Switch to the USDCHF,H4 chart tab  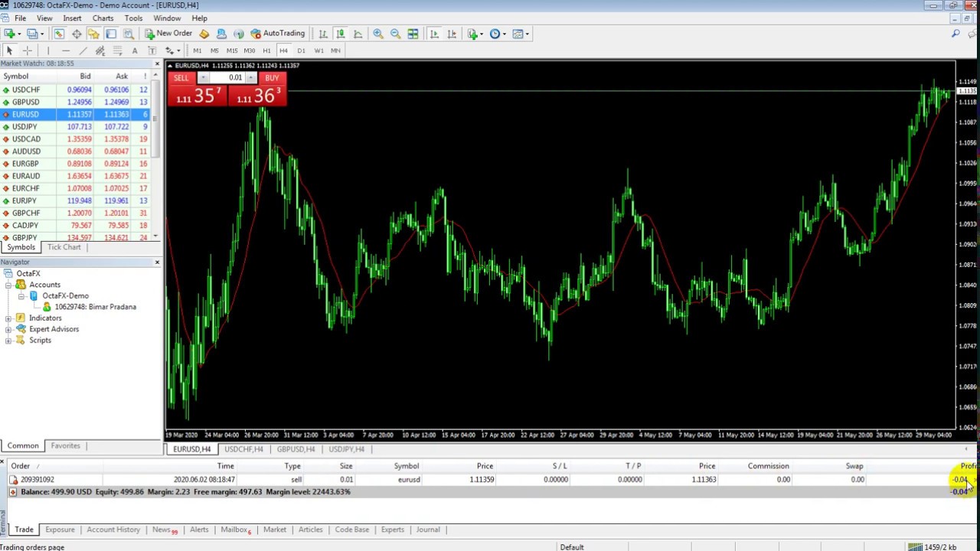(243, 449)
